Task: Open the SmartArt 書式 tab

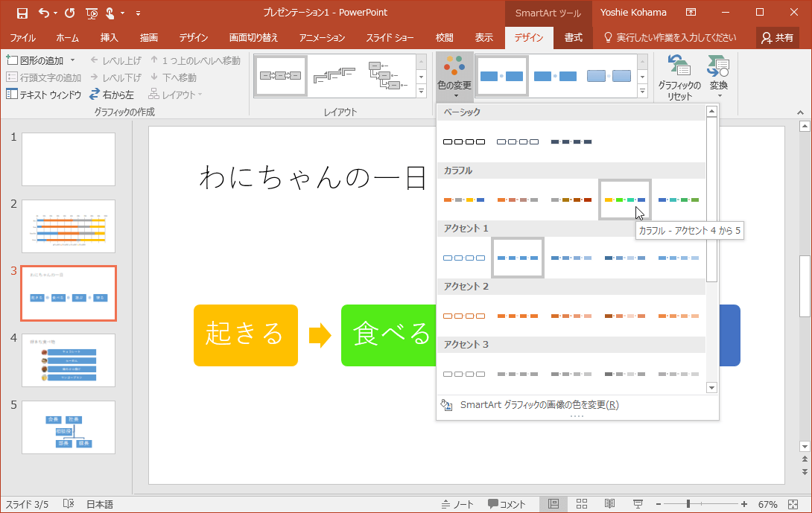Action: point(573,38)
